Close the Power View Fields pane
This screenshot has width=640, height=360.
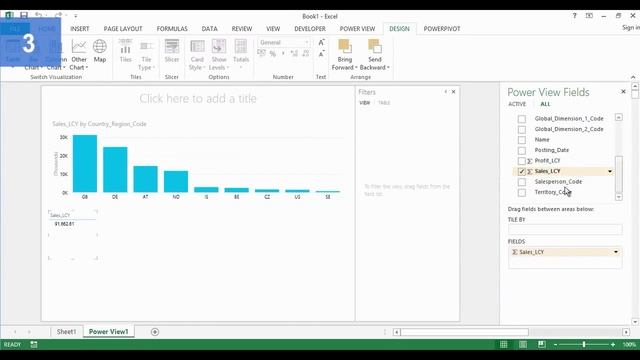pyautogui.click(x=623, y=91)
